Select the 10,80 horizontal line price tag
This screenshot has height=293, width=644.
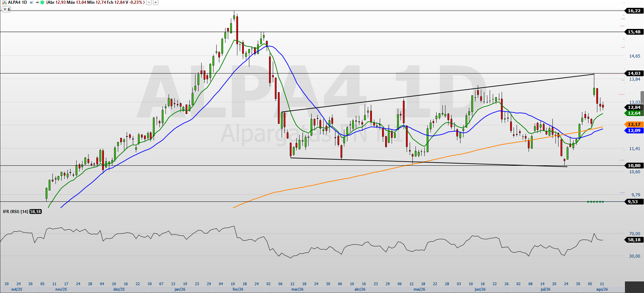coord(634,165)
